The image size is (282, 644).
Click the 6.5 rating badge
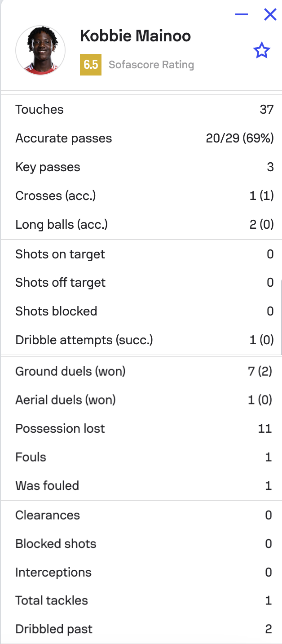coord(91,65)
